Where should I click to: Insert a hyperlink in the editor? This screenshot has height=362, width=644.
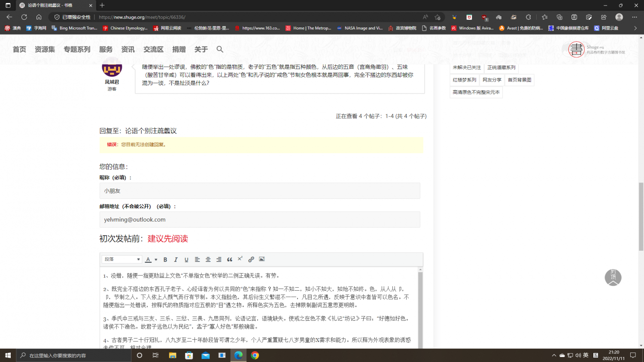[x=251, y=259]
